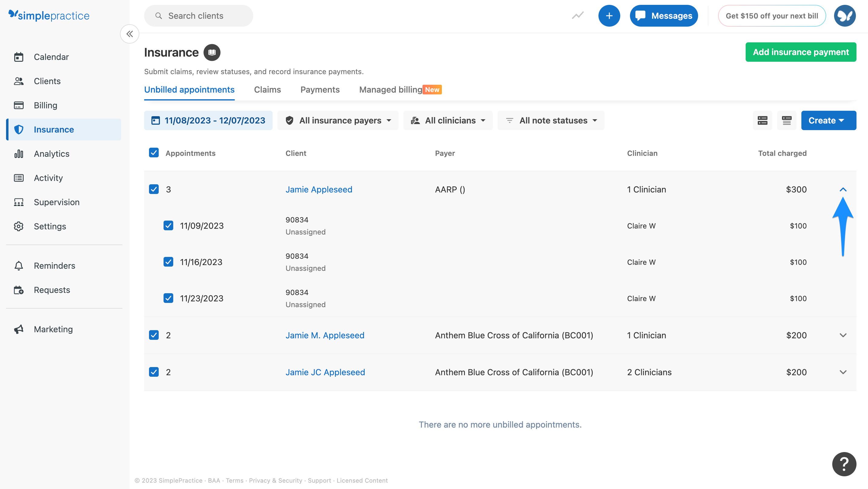868x489 pixels.
Task: Collapse the sidebar with double-chevron button
Action: [130, 34]
